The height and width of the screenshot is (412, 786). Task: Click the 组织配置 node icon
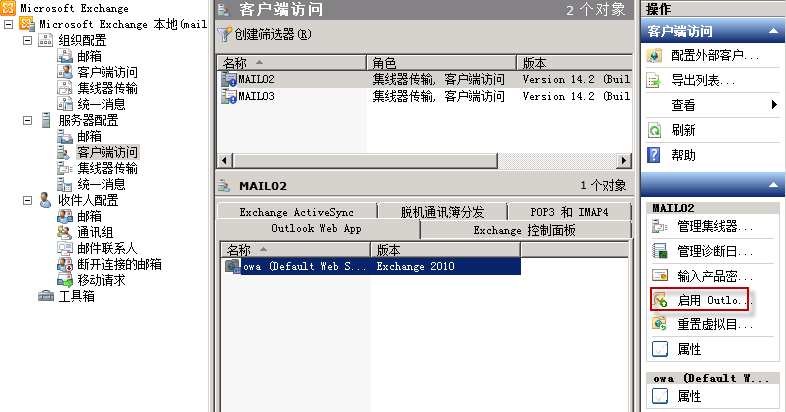(46, 40)
